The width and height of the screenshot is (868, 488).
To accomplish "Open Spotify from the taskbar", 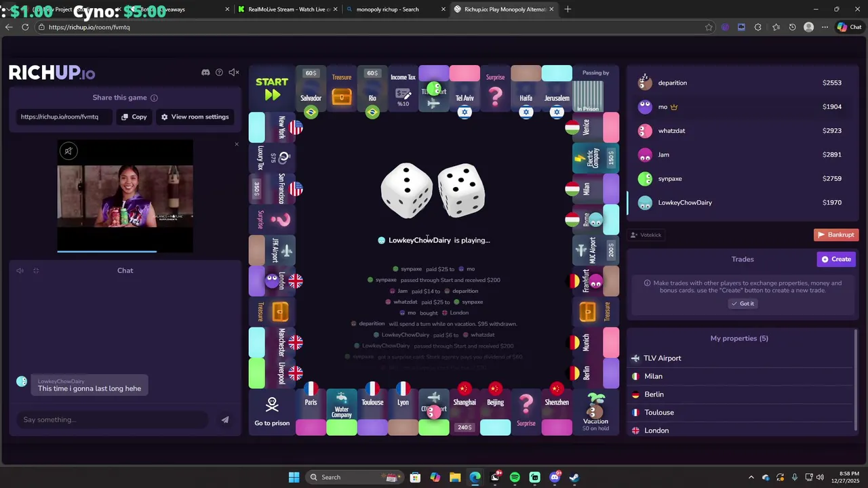I will 515,477.
